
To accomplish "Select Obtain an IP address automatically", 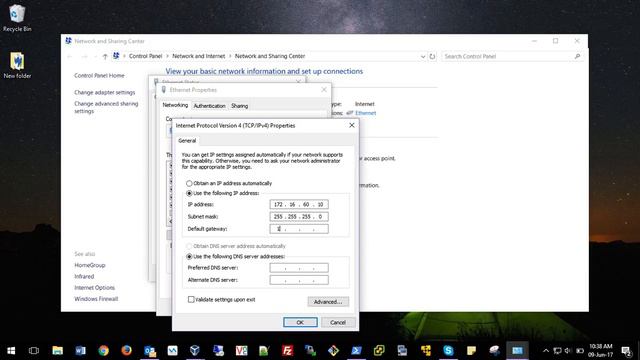I will (189, 183).
